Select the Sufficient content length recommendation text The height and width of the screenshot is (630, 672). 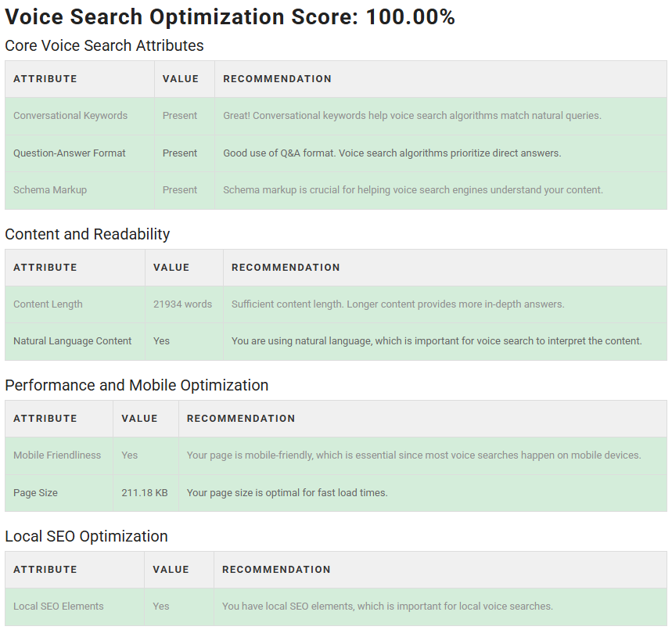[x=397, y=304]
